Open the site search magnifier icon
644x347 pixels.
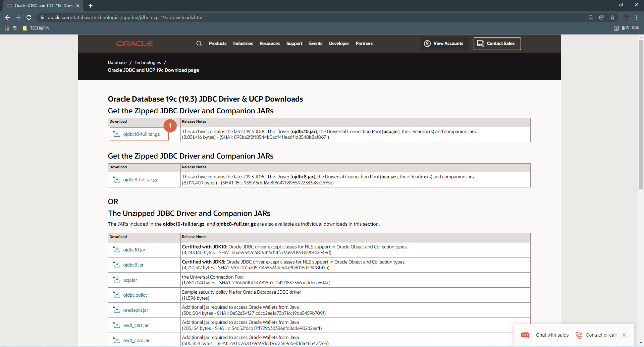coord(199,44)
